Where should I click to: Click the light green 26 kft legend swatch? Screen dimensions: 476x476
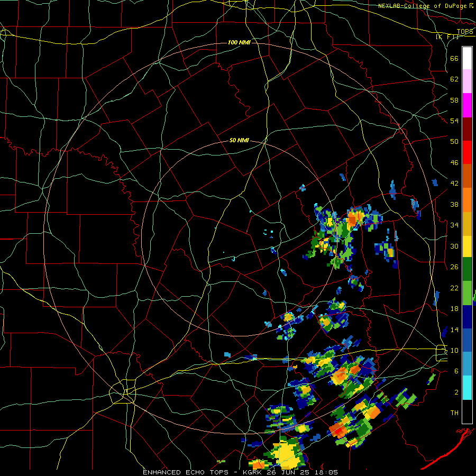pyautogui.click(x=467, y=293)
